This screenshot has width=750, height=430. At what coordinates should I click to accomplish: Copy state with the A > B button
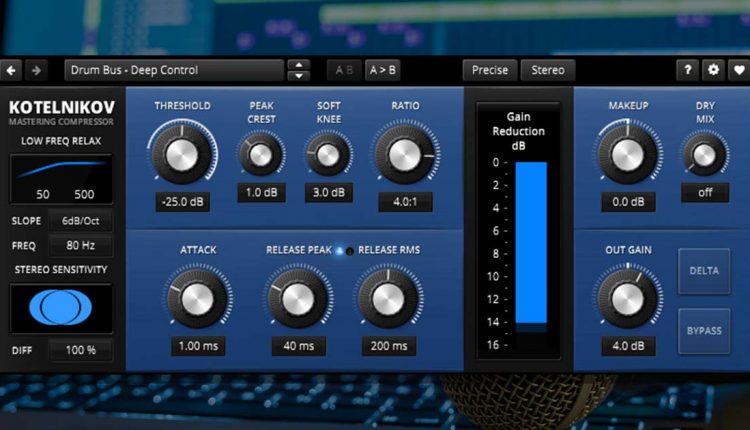(x=383, y=70)
